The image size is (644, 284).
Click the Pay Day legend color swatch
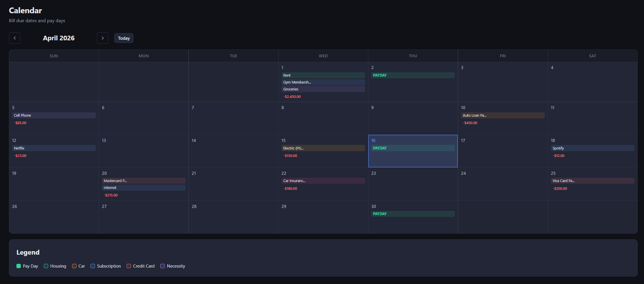click(18, 266)
